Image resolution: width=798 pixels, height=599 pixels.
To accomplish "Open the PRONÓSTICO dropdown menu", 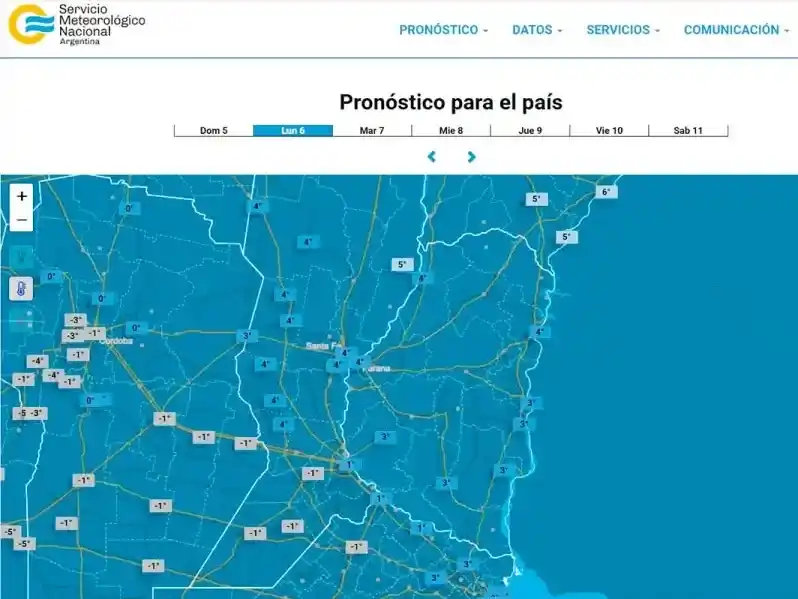I will tap(443, 30).
